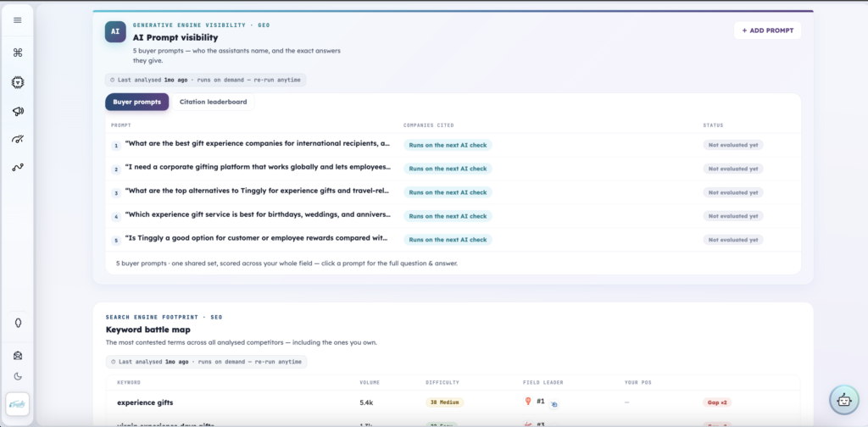Select the Buyer prompts tab
The width and height of the screenshot is (868, 427).
coord(136,102)
